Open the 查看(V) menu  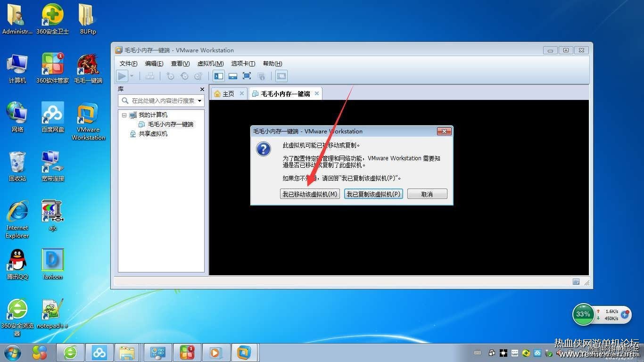coord(180,64)
